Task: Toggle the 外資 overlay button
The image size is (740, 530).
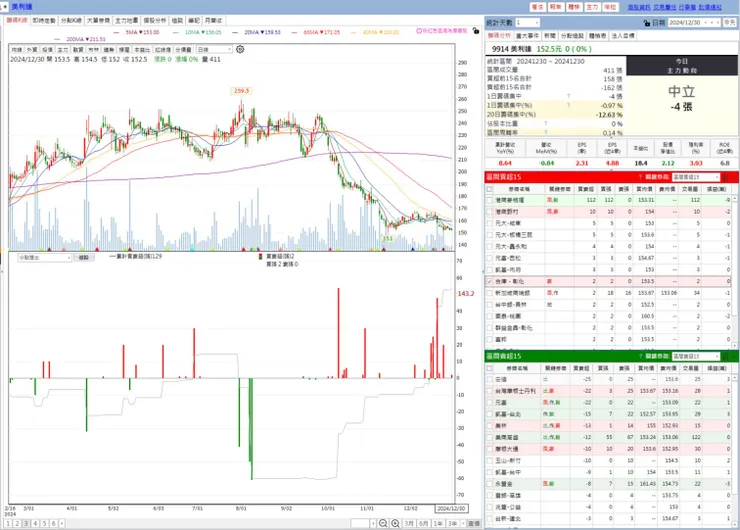Action: point(32,50)
